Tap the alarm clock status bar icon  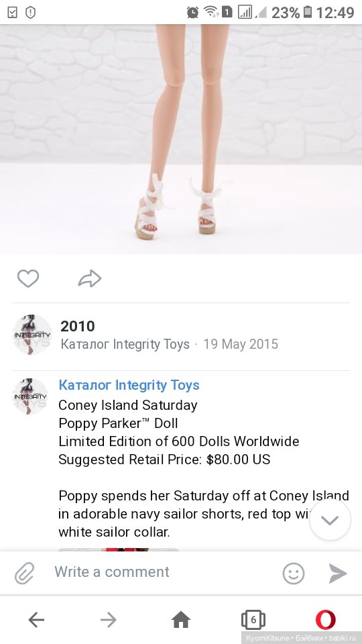pyautogui.click(x=192, y=12)
